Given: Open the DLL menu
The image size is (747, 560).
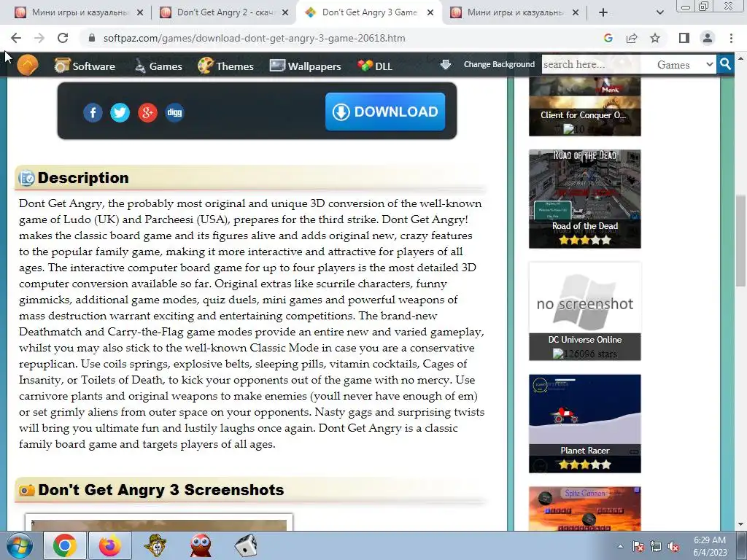Looking at the screenshot, I should [x=375, y=66].
